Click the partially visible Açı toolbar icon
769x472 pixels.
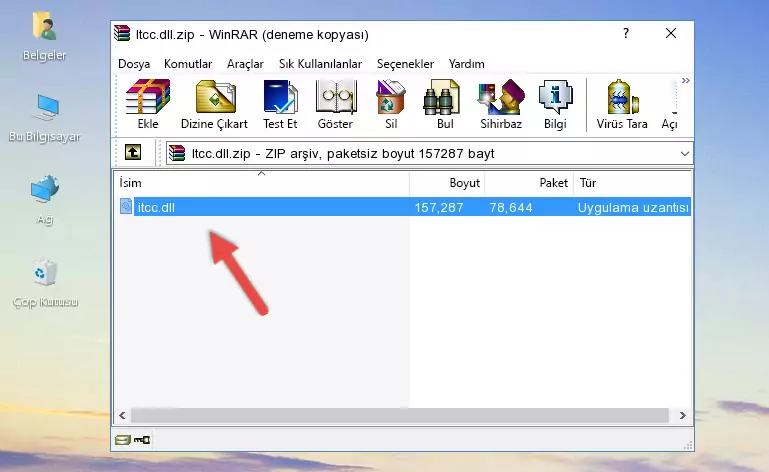[670, 105]
